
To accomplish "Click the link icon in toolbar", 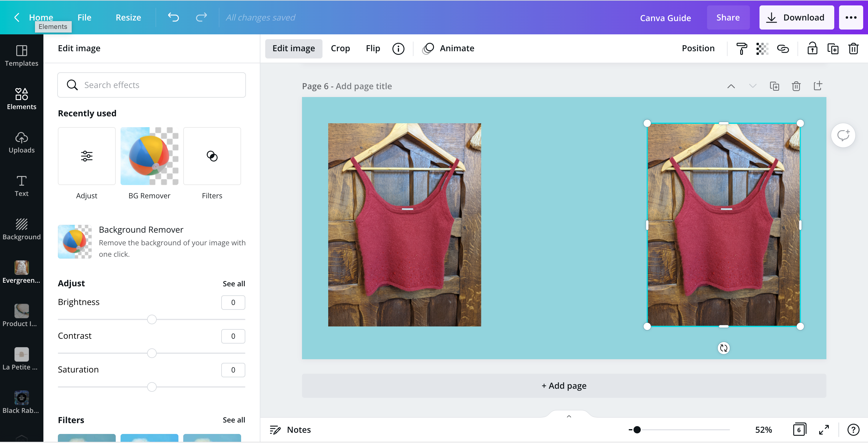I will 783,49.
